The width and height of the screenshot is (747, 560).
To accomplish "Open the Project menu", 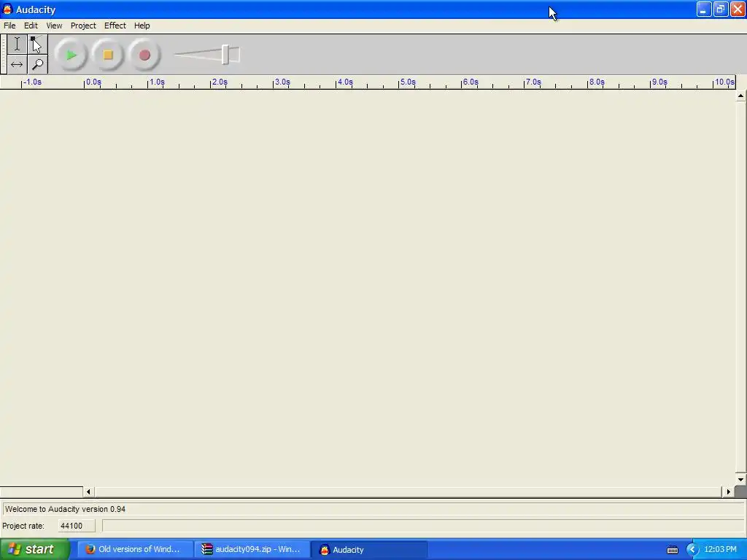I will tap(83, 26).
